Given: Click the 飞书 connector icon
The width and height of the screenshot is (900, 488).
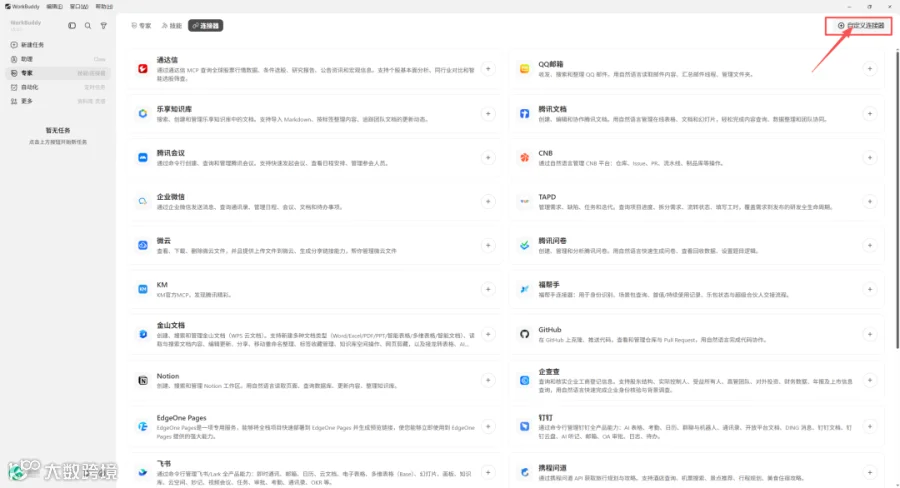Looking at the screenshot, I should (x=143, y=472).
